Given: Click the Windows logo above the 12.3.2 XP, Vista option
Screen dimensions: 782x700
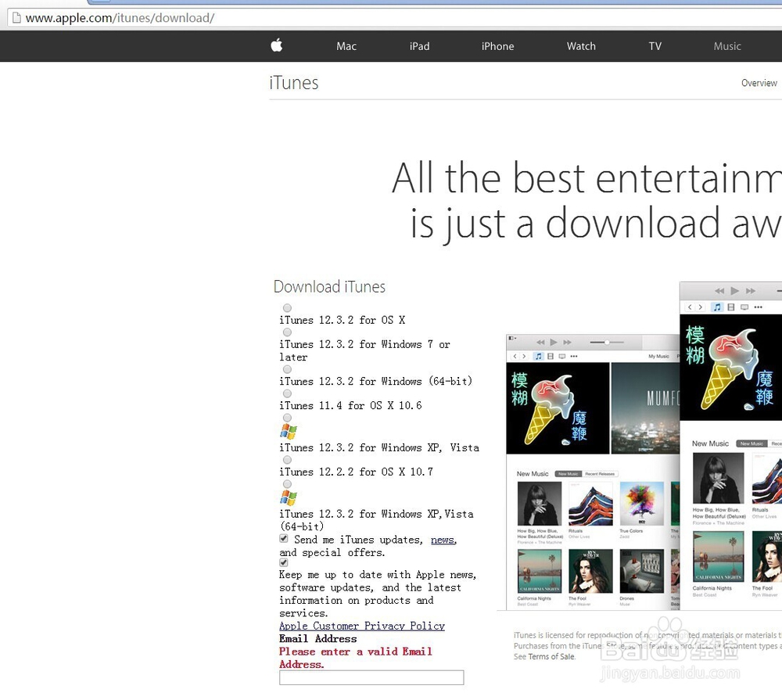Looking at the screenshot, I should 289,431.
